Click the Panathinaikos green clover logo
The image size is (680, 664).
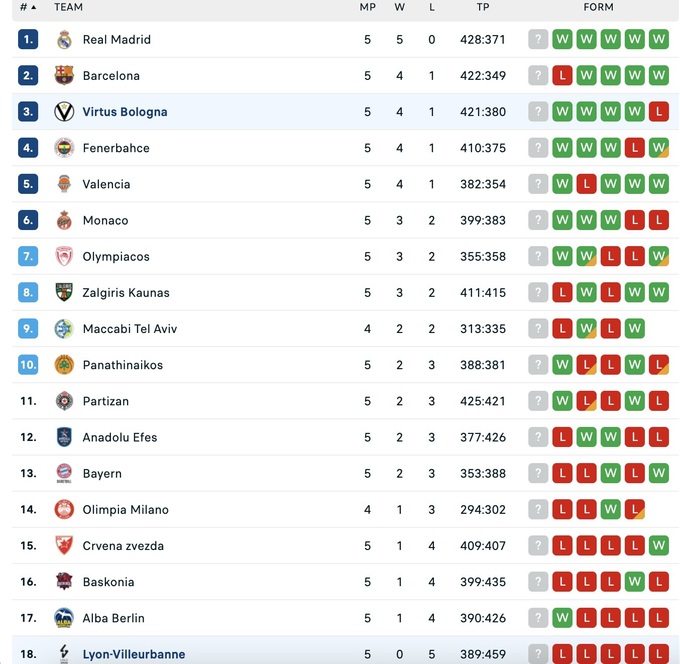tap(64, 365)
